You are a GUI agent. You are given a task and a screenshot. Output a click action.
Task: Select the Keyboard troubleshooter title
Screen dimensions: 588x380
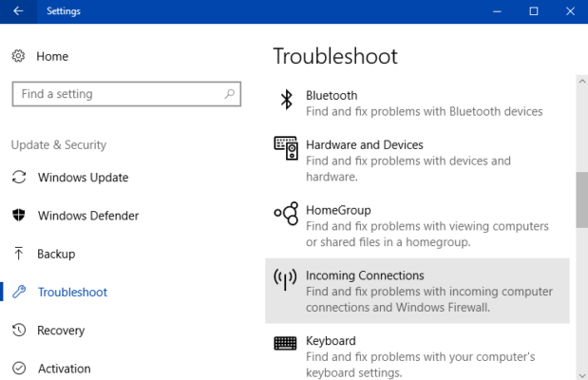pyautogui.click(x=331, y=341)
